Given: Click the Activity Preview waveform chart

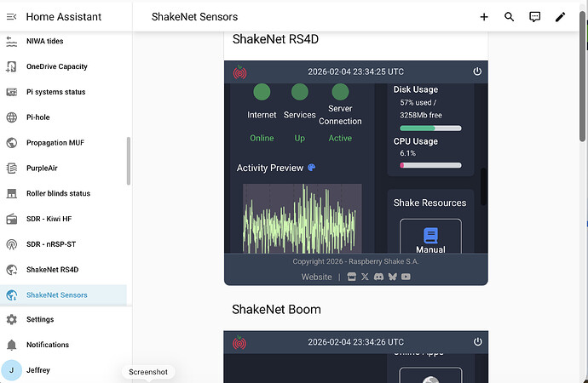Looking at the screenshot, I should click(302, 219).
